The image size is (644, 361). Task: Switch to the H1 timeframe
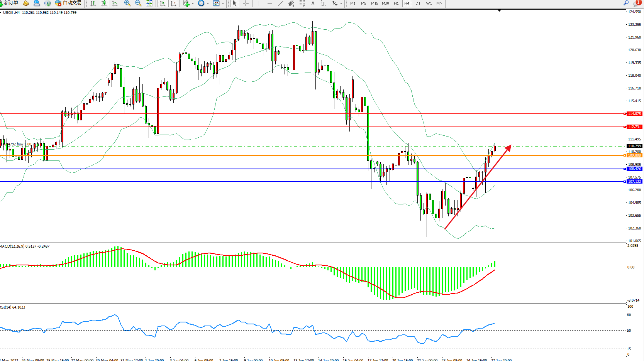point(396,3)
